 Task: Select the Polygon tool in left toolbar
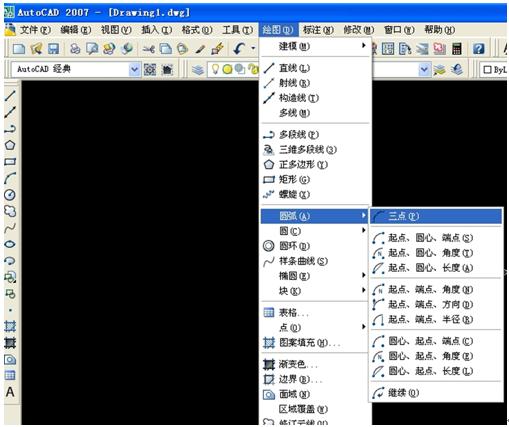click(x=10, y=145)
